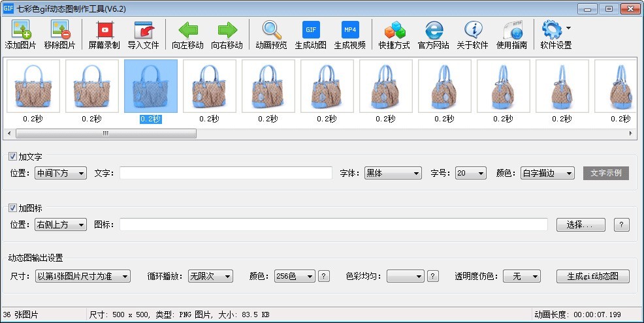Move frame left with 向左移动
Screen dimensions: 644x323
pos(187,35)
